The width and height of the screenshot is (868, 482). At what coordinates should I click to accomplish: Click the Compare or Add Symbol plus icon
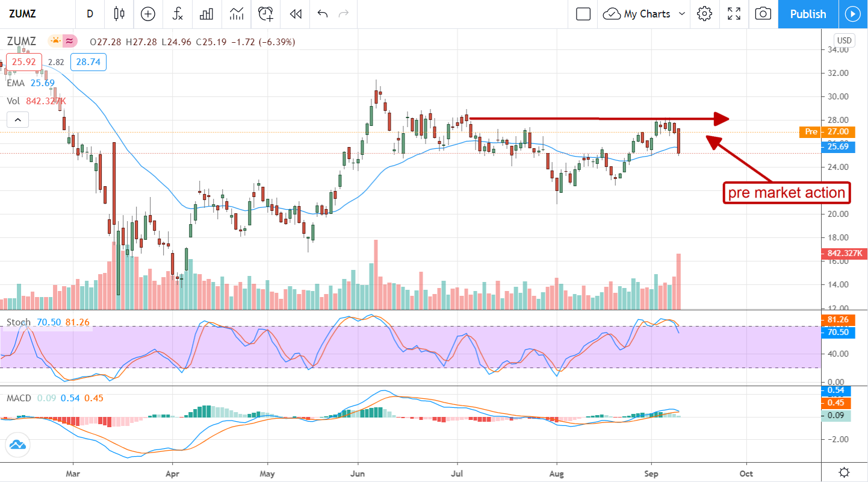pyautogui.click(x=147, y=14)
